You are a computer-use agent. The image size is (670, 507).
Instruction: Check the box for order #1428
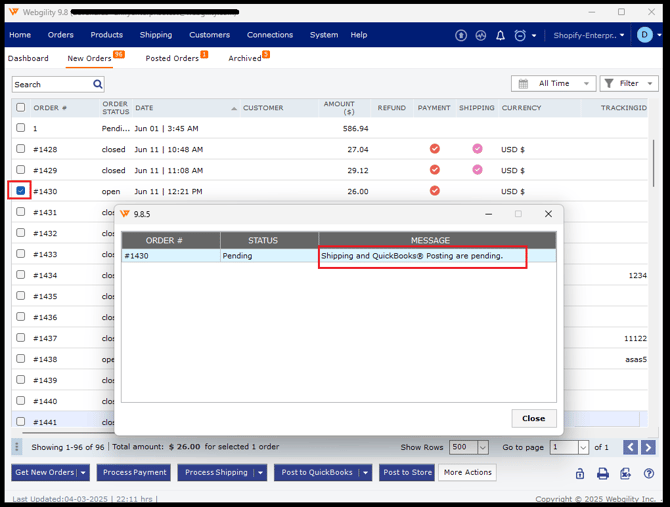[21, 149]
